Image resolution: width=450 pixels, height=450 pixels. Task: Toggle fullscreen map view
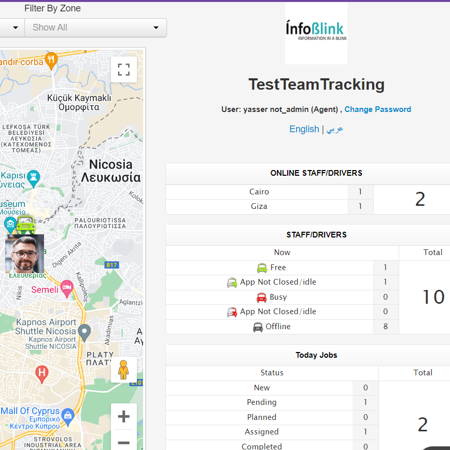pyautogui.click(x=124, y=70)
